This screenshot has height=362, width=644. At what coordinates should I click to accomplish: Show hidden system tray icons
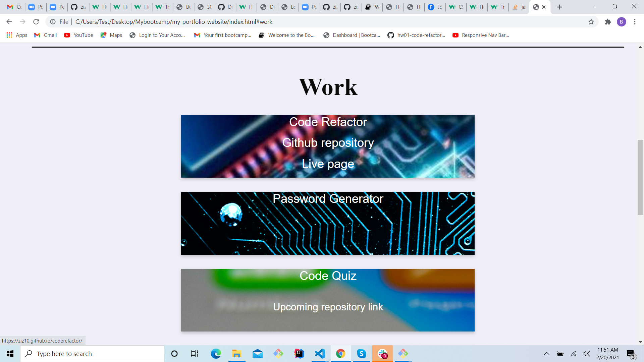click(x=546, y=354)
